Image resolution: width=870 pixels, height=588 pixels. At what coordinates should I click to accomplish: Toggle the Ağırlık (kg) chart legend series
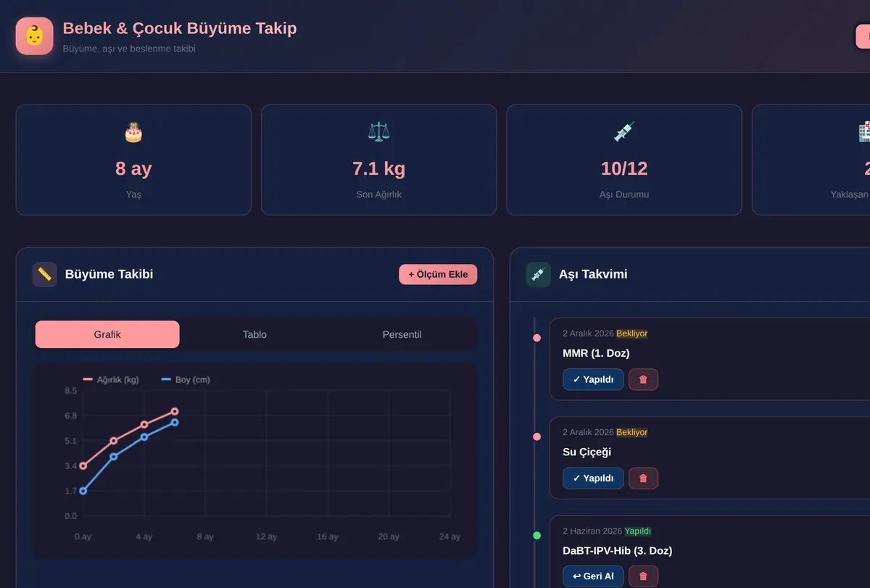(111, 379)
